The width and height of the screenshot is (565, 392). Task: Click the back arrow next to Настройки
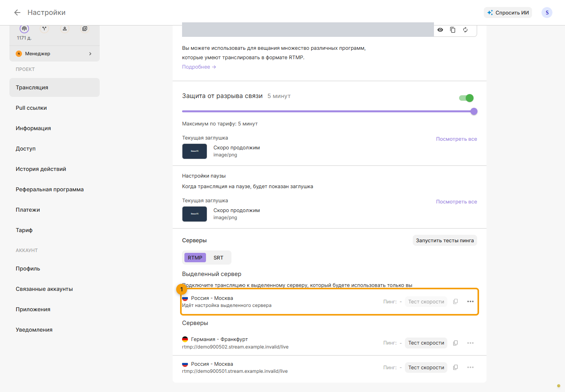[x=17, y=13]
